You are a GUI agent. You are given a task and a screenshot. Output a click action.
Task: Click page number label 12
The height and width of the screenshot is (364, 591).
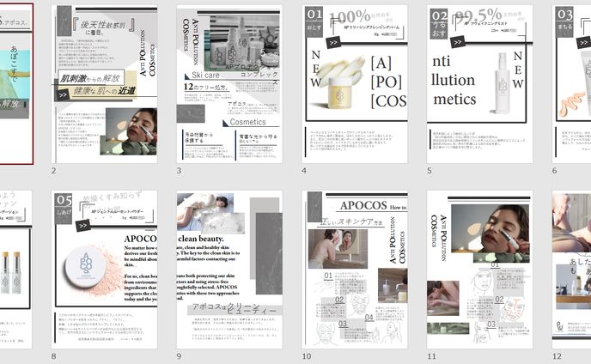557,356
